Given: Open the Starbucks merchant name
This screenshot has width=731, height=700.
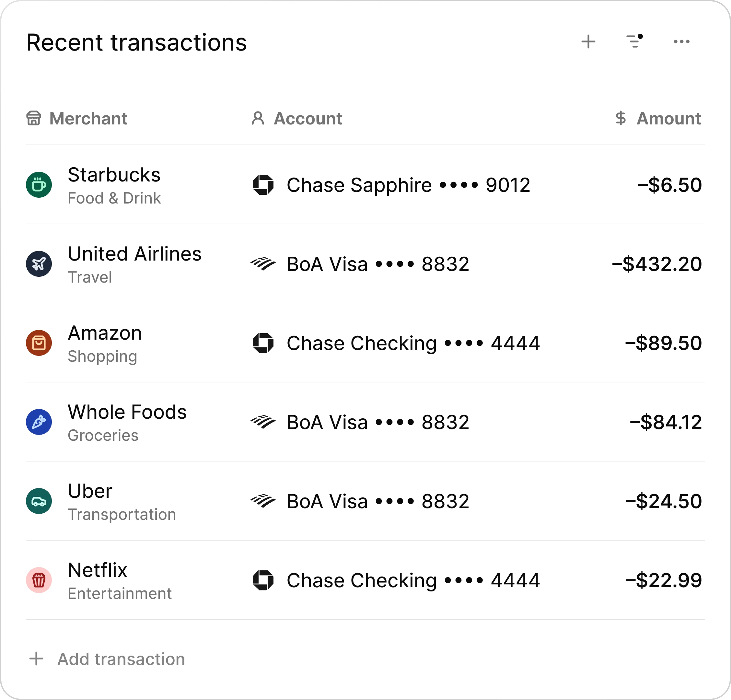Looking at the screenshot, I should (x=114, y=175).
